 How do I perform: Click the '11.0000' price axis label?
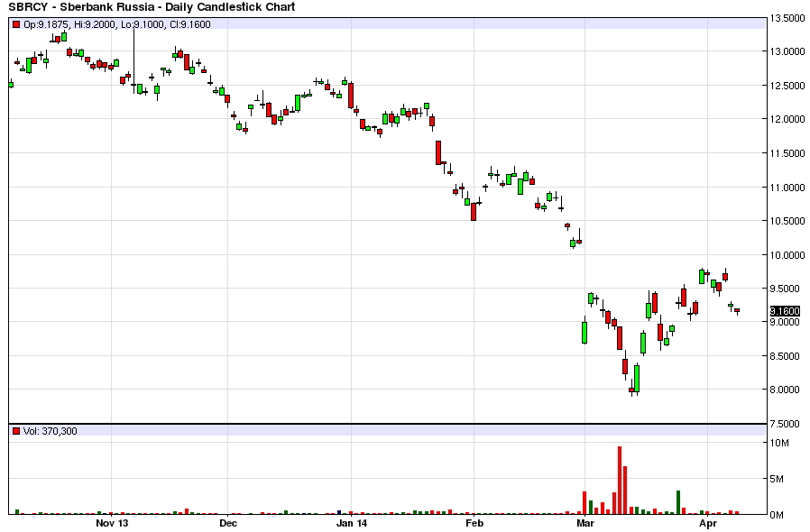click(787, 188)
